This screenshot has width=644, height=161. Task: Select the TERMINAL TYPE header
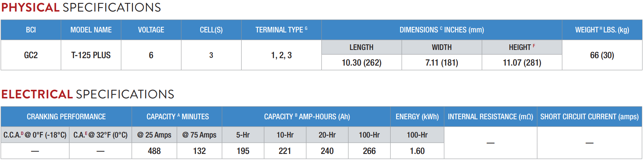[x=281, y=30]
